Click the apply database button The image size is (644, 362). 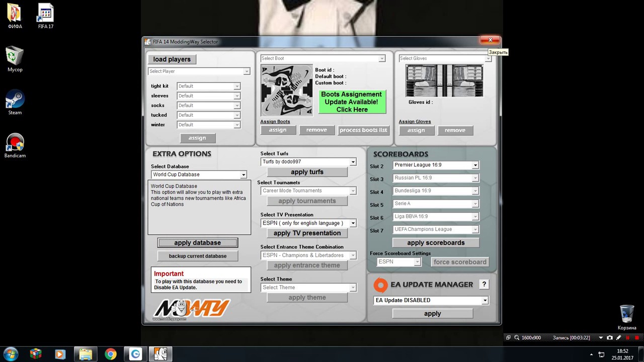tap(197, 243)
